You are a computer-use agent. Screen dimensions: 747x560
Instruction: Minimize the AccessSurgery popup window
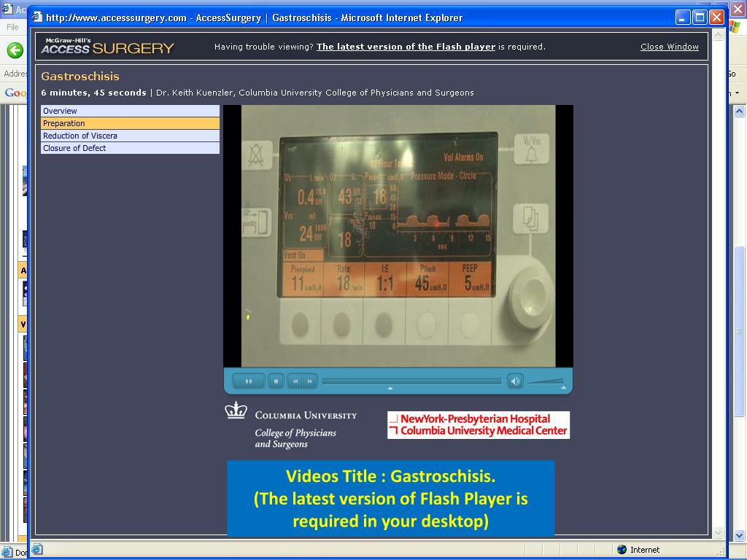(x=683, y=17)
